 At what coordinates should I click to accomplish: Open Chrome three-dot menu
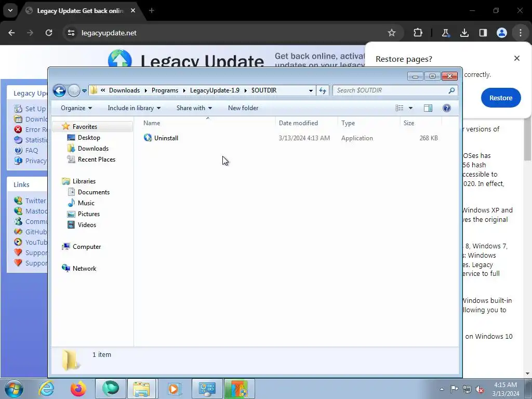tap(521, 33)
